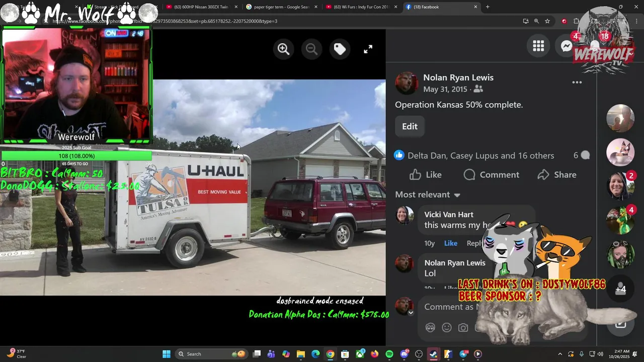This screenshot has width=644, height=362.
Task: Like the post with the Like button
Action: coord(426,174)
